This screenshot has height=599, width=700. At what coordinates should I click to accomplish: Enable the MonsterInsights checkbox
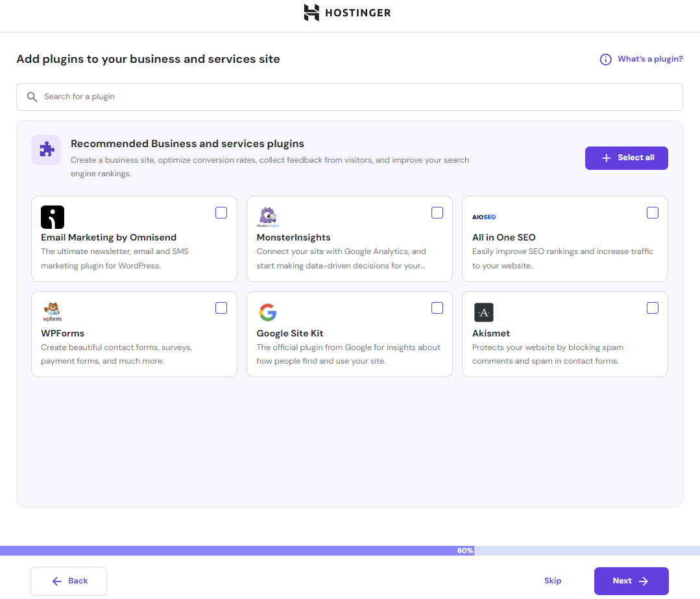click(x=437, y=213)
